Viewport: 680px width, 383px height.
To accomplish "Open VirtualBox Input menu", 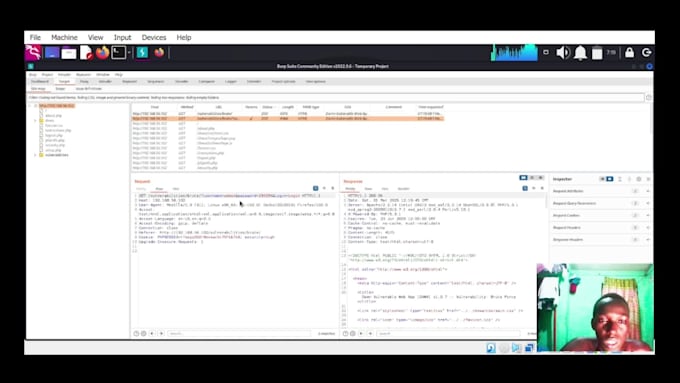I will coord(122,37).
